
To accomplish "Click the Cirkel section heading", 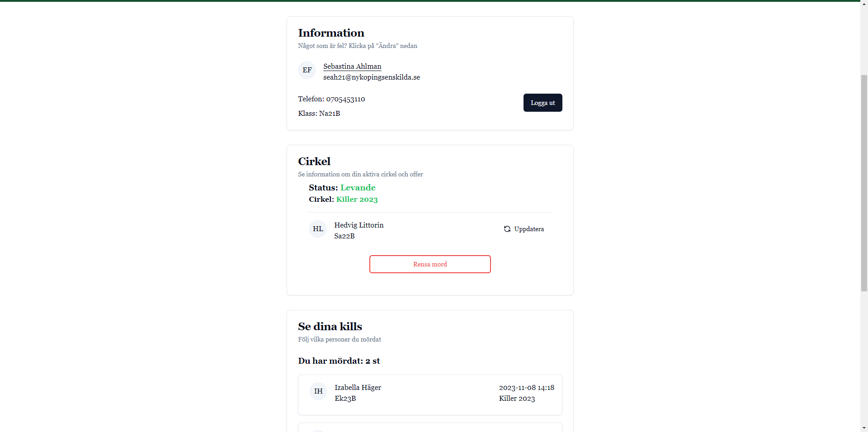I will point(314,161).
